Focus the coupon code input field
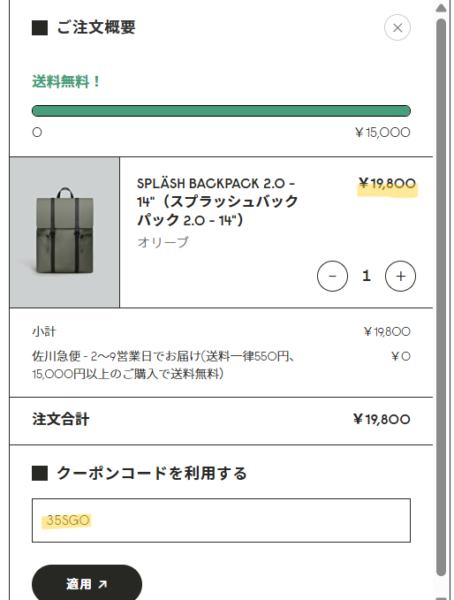Image resolution: width=454 pixels, height=600 pixels. point(221,520)
